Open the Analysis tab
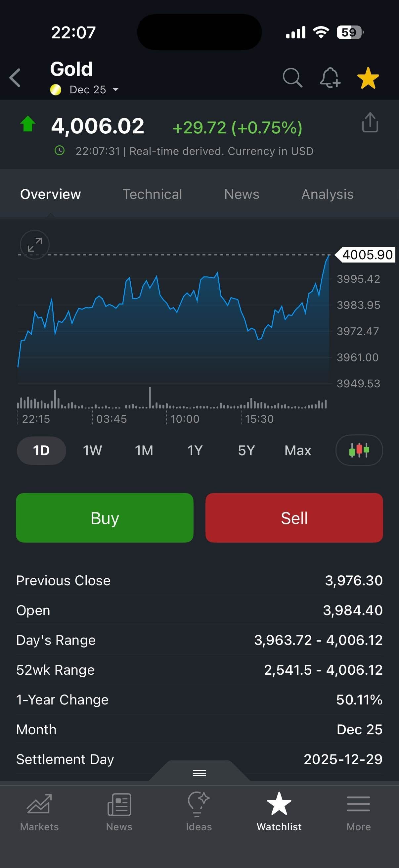 [327, 194]
